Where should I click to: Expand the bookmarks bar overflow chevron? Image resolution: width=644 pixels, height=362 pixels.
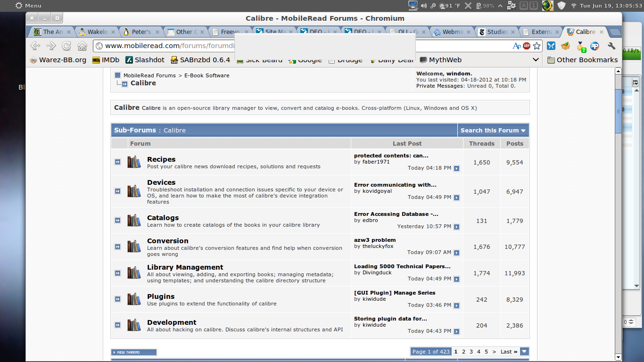coord(536,60)
